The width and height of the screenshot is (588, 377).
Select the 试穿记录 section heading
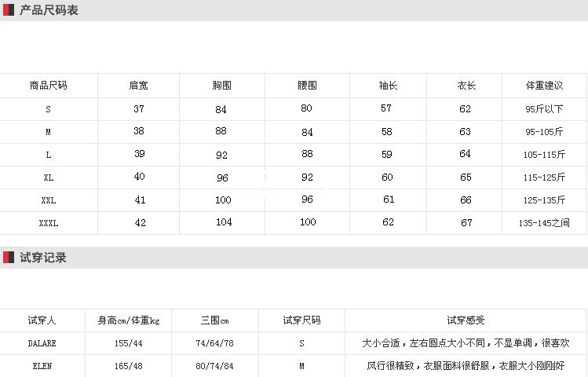[43, 258]
